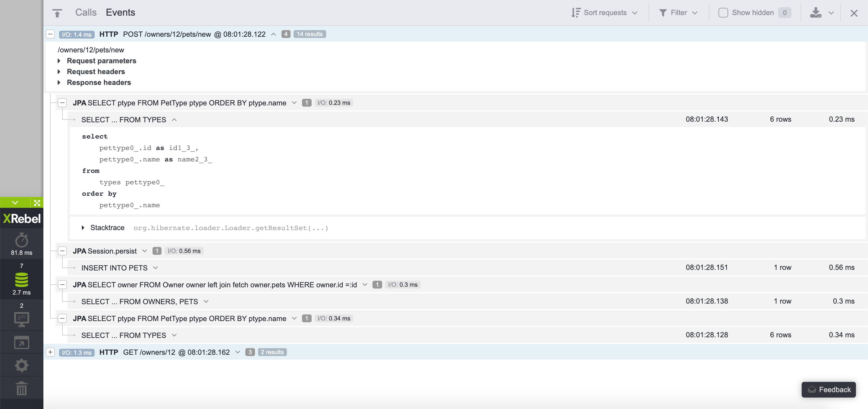Screen dimensions: 868x409
Task: Click the hidden count 0 badge
Action: coord(785,13)
